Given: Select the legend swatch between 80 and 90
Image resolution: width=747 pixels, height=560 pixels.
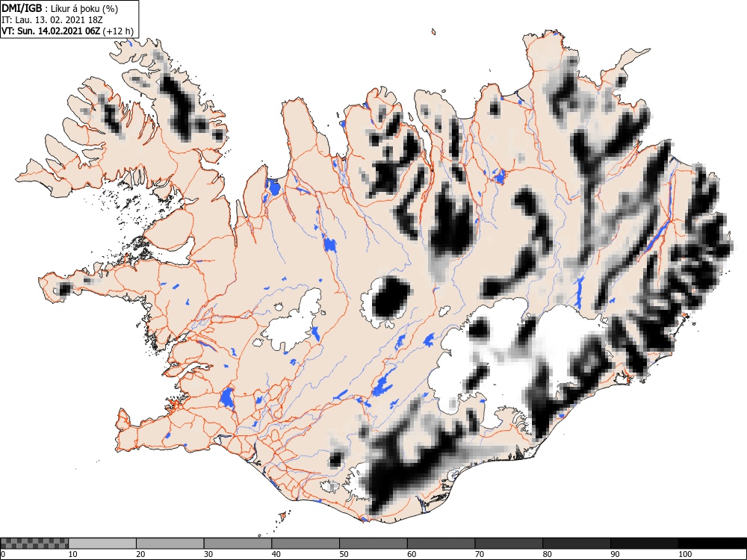Looking at the screenshot, I should point(576,544).
